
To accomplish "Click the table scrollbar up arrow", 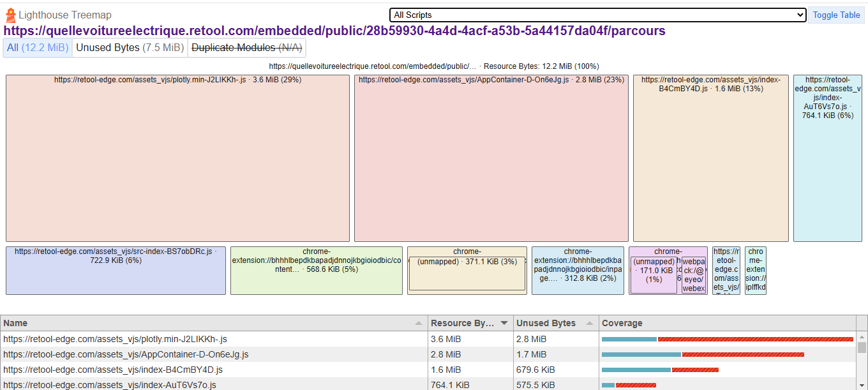I will [x=862, y=336].
